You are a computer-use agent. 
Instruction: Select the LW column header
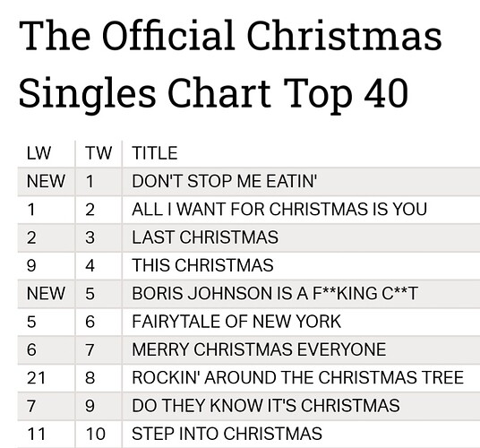point(39,153)
